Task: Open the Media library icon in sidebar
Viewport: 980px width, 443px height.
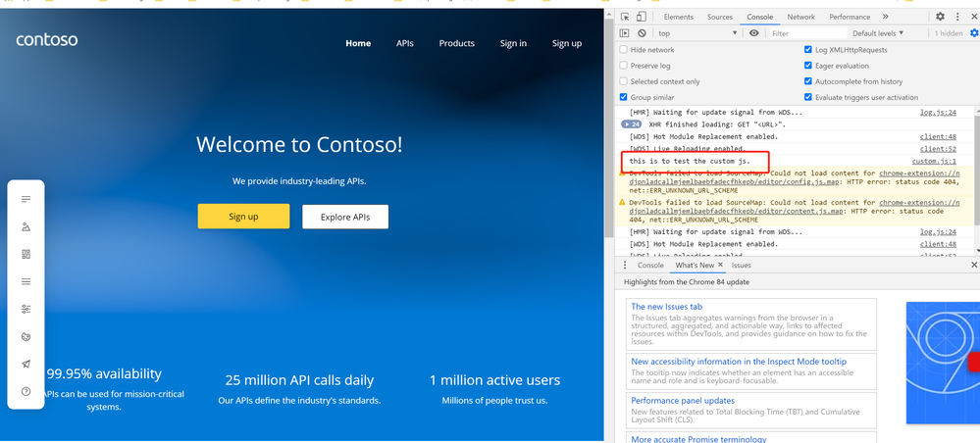Action: point(26,226)
